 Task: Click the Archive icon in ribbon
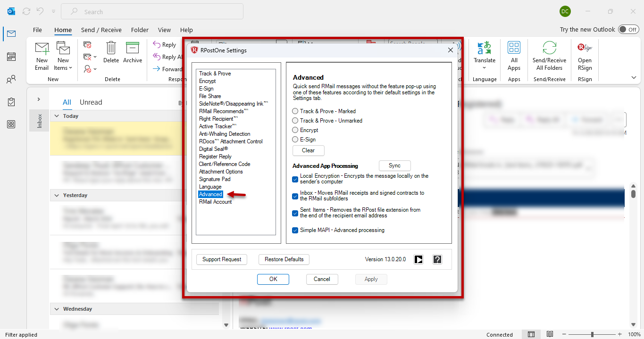(x=133, y=49)
